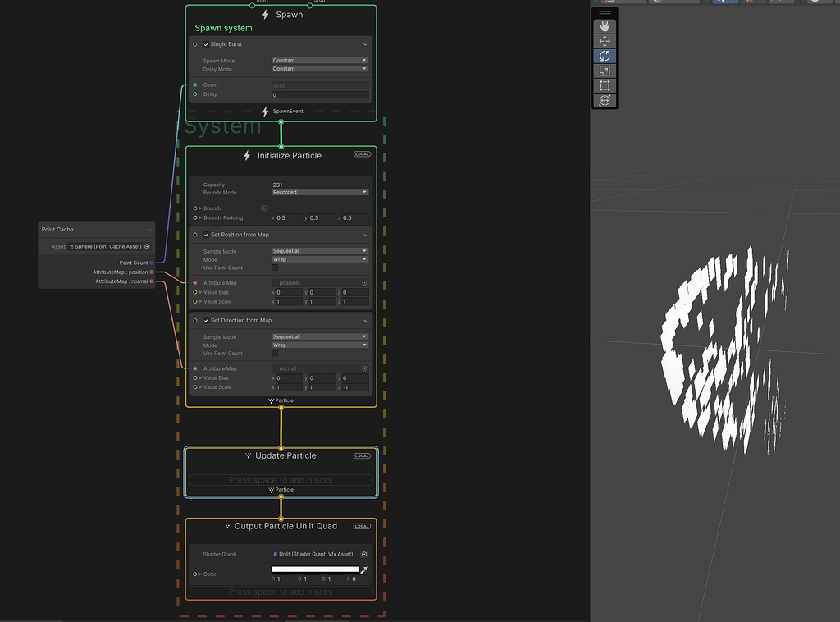
Task: Select the View (hand) tool
Action: pyautogui.click(x=605, y=25)
